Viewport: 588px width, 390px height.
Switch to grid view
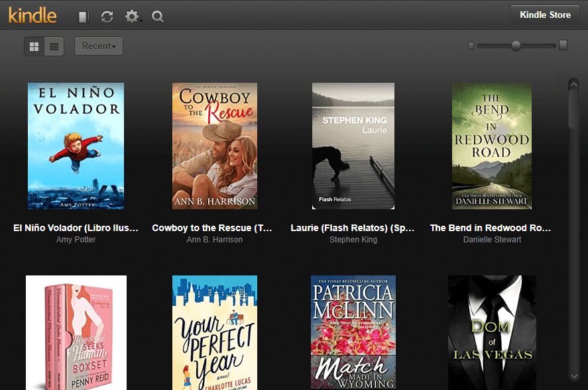34,46
